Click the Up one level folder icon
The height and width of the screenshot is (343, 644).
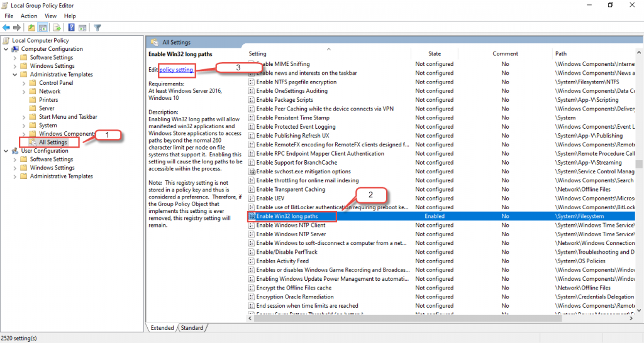click(31, 28)
